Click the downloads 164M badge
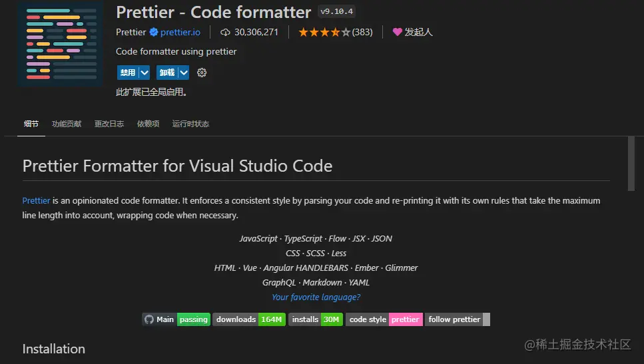This screenshot has width=644, height=364. point(249,319)
